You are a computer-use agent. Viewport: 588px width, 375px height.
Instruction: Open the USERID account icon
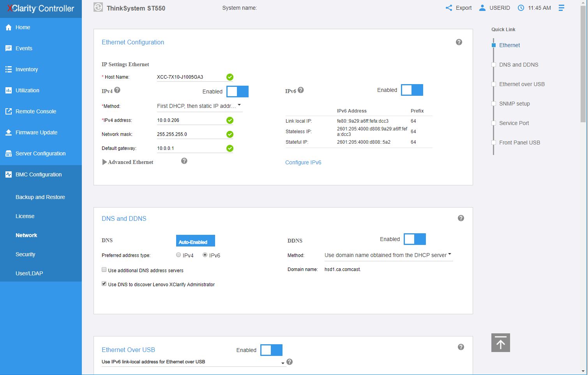(482, 8)
